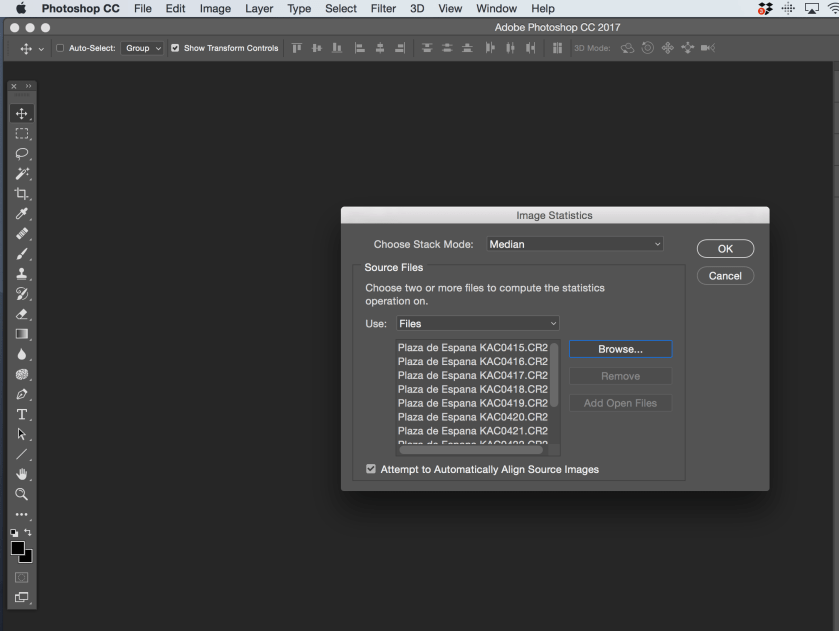The height and width of the screenshot is (631, 839).
Task: Select the Eyedropper tool
Action: click(21, 214)
